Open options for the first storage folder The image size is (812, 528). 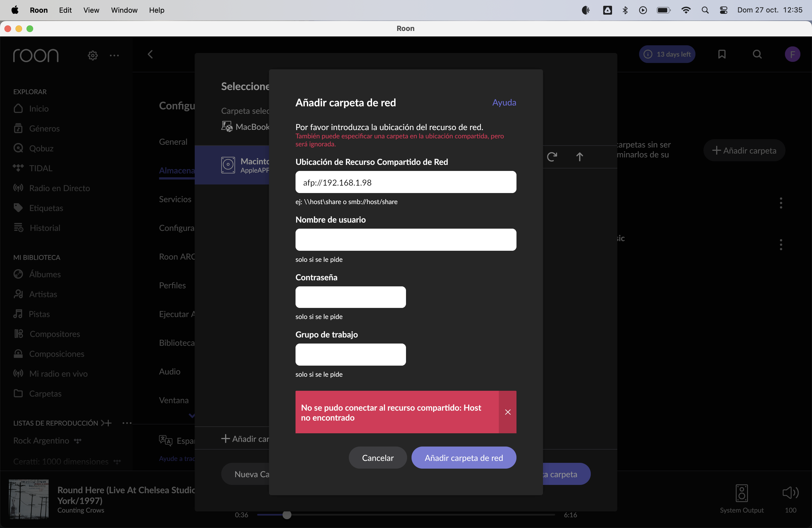pyautogui.click(x=781, y=203)
